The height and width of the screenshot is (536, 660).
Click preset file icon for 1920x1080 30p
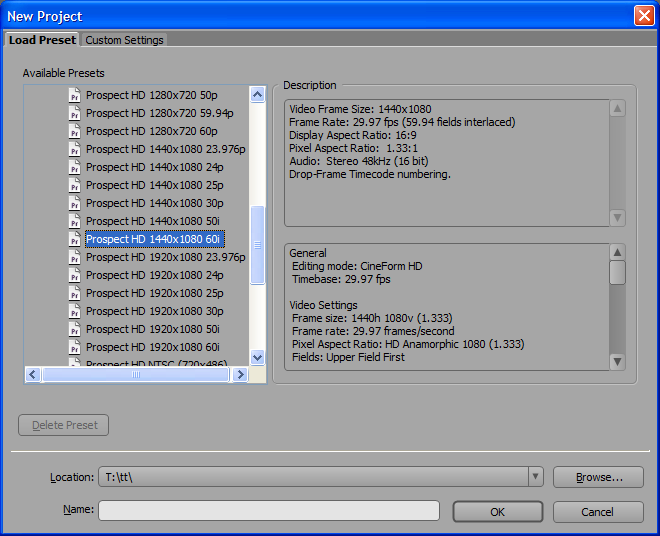(x=75, y=311)
